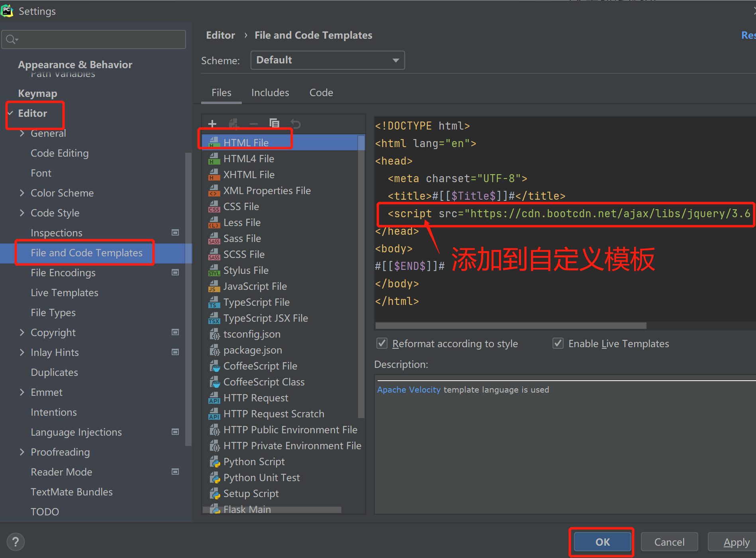The image size is (756, 558).
Task: Click the settings search field
Action: 94,39
